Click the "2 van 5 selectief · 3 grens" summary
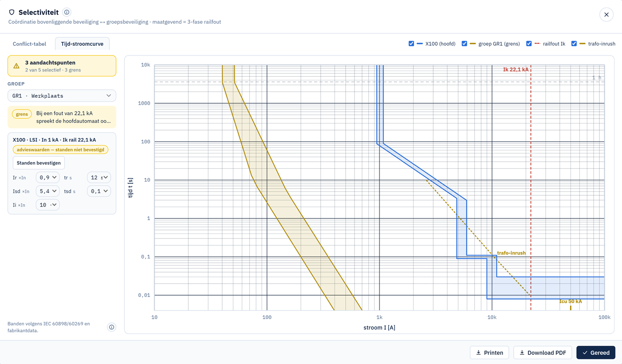This screenshot has width=622, height=364. (x=53, y=70)
